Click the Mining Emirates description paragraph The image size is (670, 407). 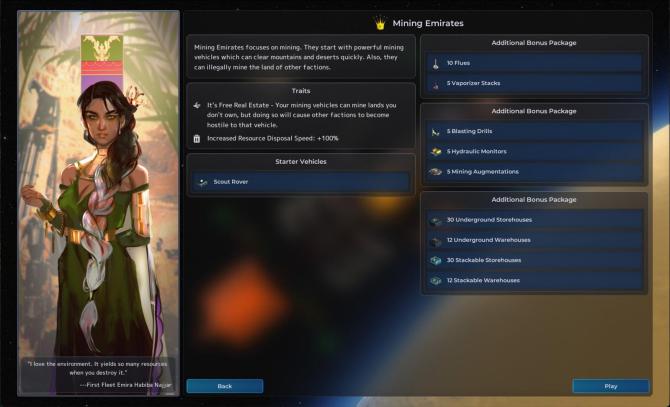(x=299, y=57)
